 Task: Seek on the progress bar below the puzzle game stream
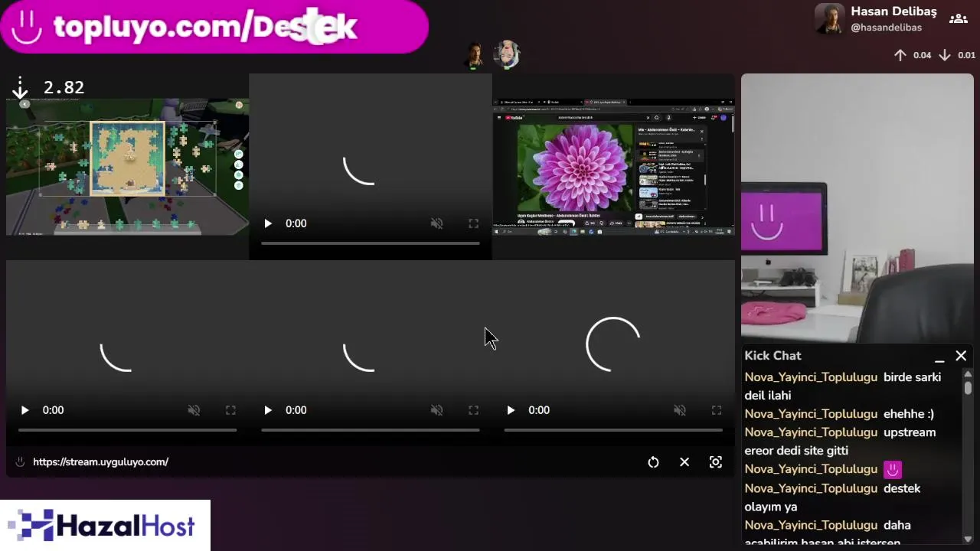point(127,430)
